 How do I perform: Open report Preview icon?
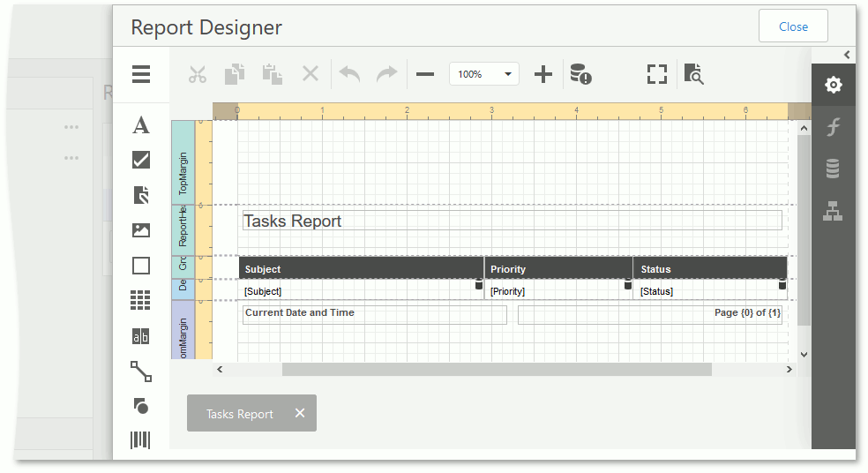coord(693,74)
